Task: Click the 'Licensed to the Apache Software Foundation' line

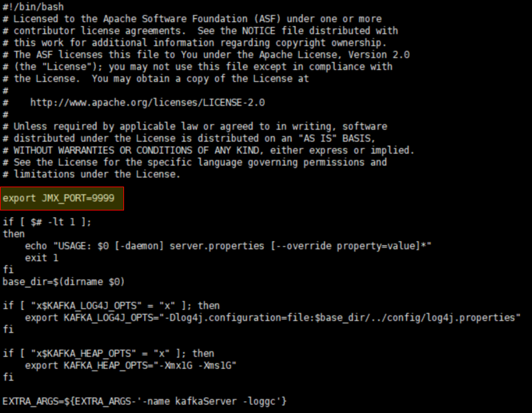Action: pyautogui.click(x=192, y=19)
